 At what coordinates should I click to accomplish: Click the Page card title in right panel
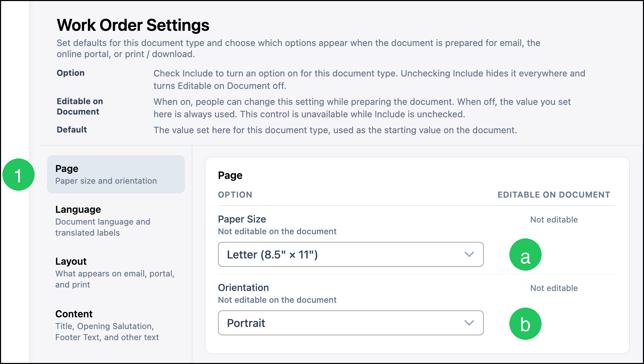(x=230, y=175)
